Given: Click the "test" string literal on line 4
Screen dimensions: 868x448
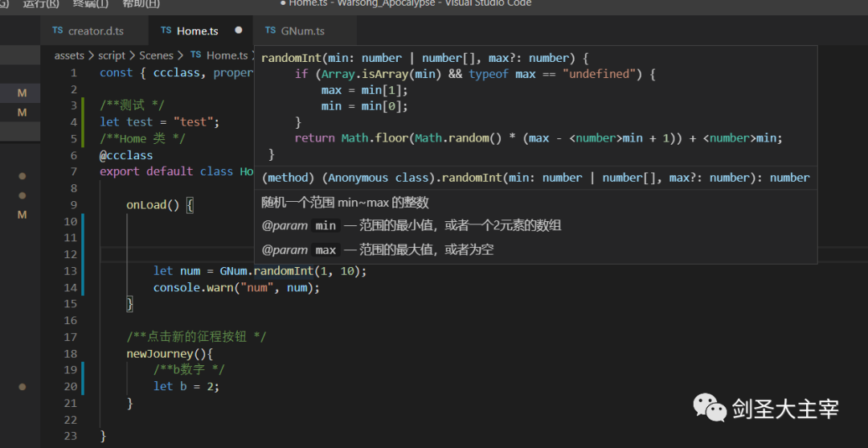Looking at the screenshot, I should [193, 121].
